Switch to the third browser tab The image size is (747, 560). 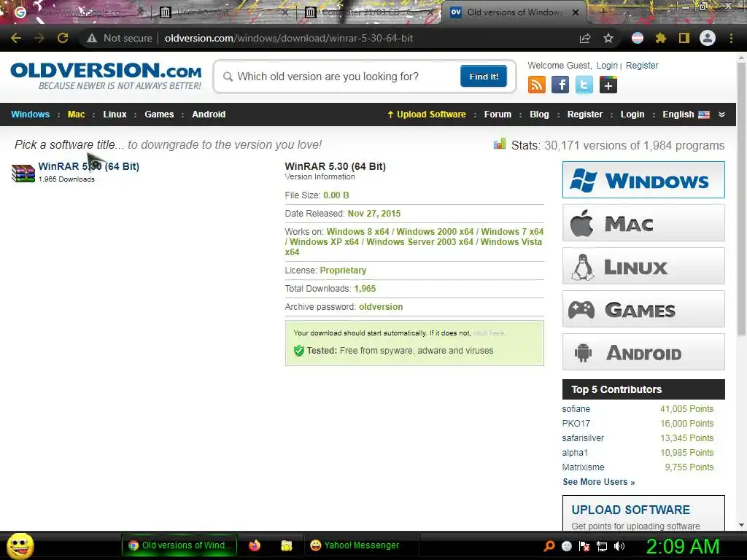point(369,12)
